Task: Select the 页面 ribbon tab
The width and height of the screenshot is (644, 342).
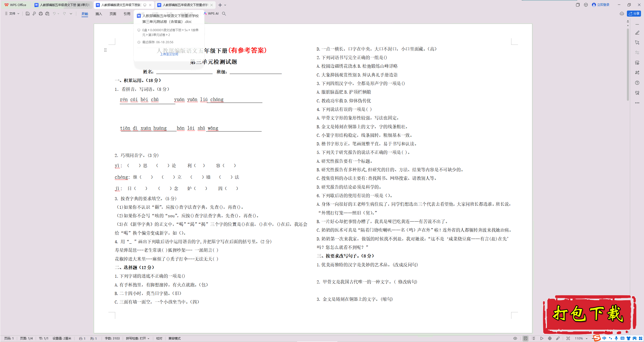Action: (113, 14)
